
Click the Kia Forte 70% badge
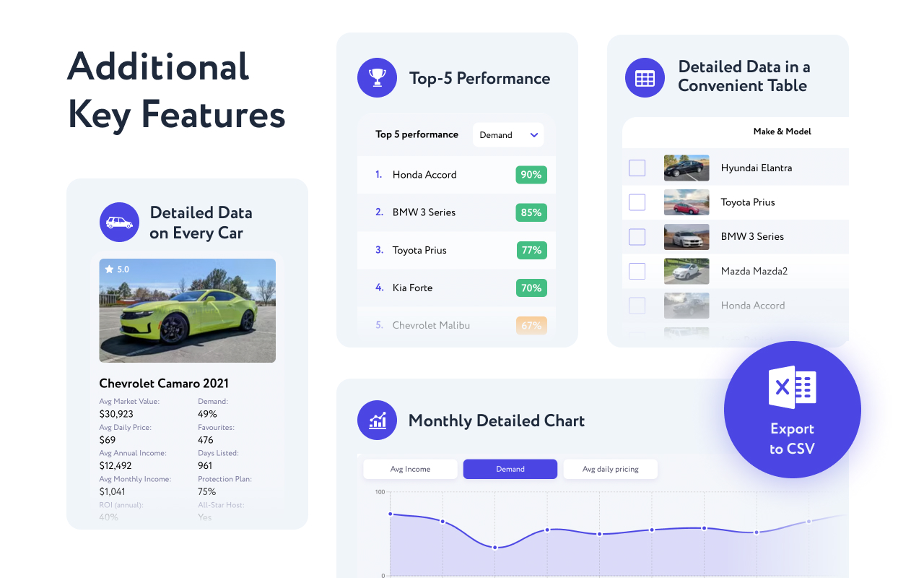pos(531,288)
